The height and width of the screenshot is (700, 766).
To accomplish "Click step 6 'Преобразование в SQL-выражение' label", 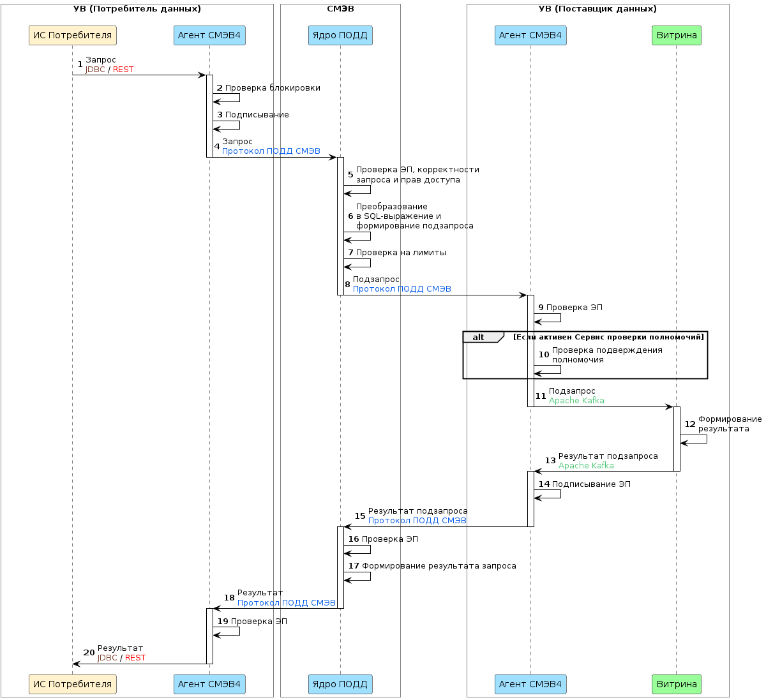I will (414, 216).
